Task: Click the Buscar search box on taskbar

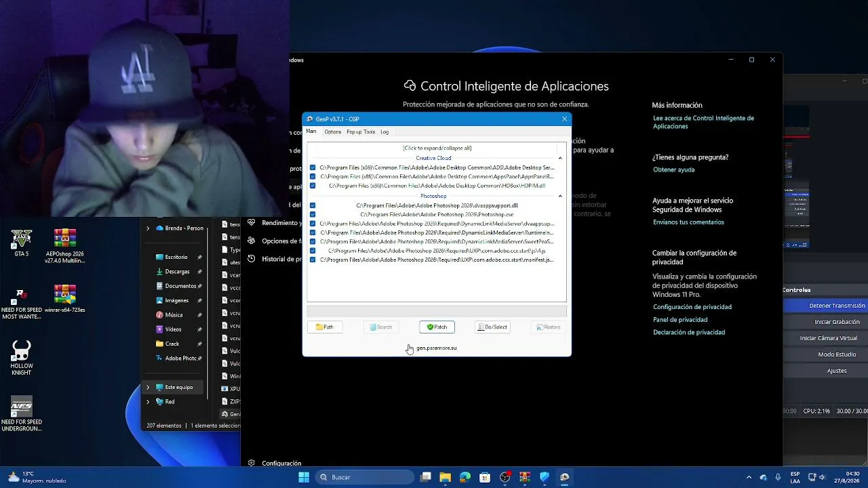Action: pyautogui.click(x=365, y=477)
